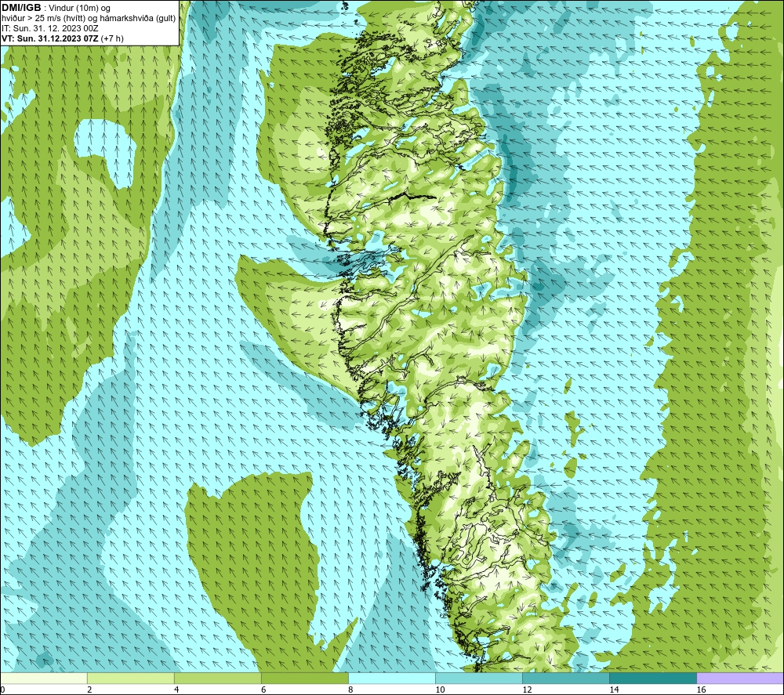This screenshot has height=695, width=784.
Task: Click the "DMI/IGB" title text
Action: point(21,8)
